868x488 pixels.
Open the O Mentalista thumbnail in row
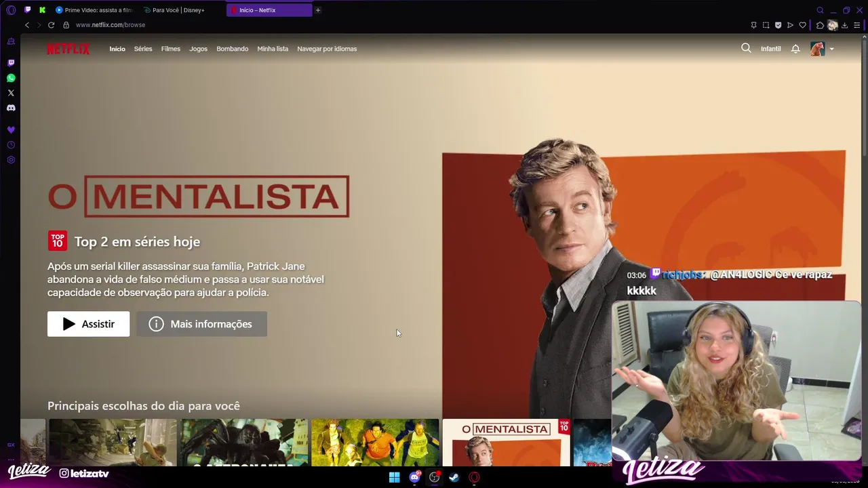click(x=506, y=443)
